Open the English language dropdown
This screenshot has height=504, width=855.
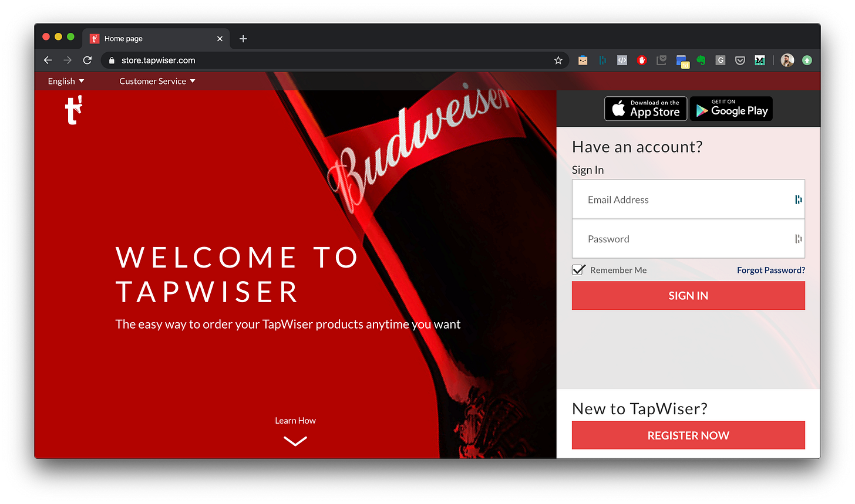(66, 81)
